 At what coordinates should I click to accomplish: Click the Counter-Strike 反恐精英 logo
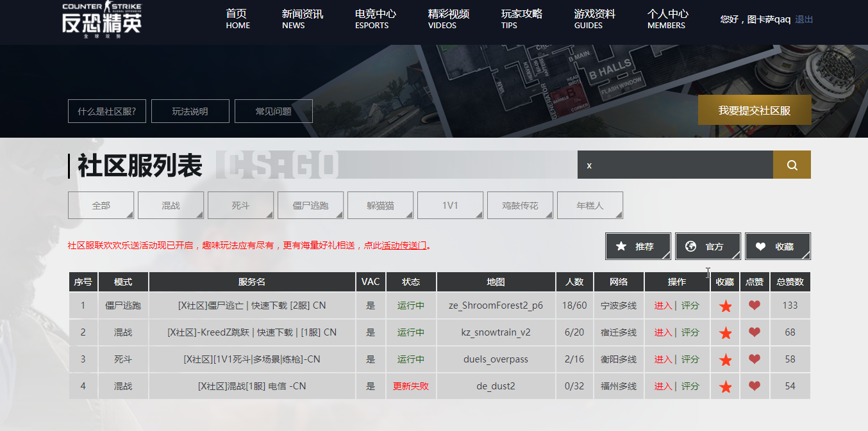coord(103,19)
